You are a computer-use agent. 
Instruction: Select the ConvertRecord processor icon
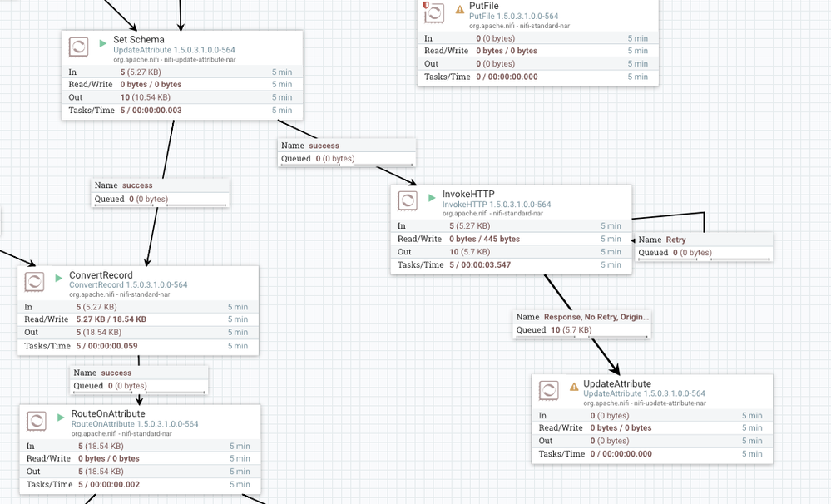(x=35, y=283)
